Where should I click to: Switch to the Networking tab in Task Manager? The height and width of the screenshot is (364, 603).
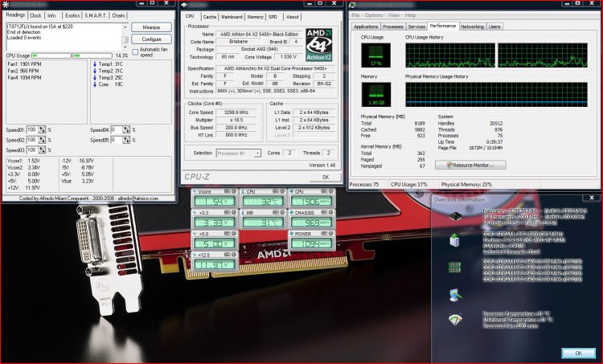click(x=472, y=27)
